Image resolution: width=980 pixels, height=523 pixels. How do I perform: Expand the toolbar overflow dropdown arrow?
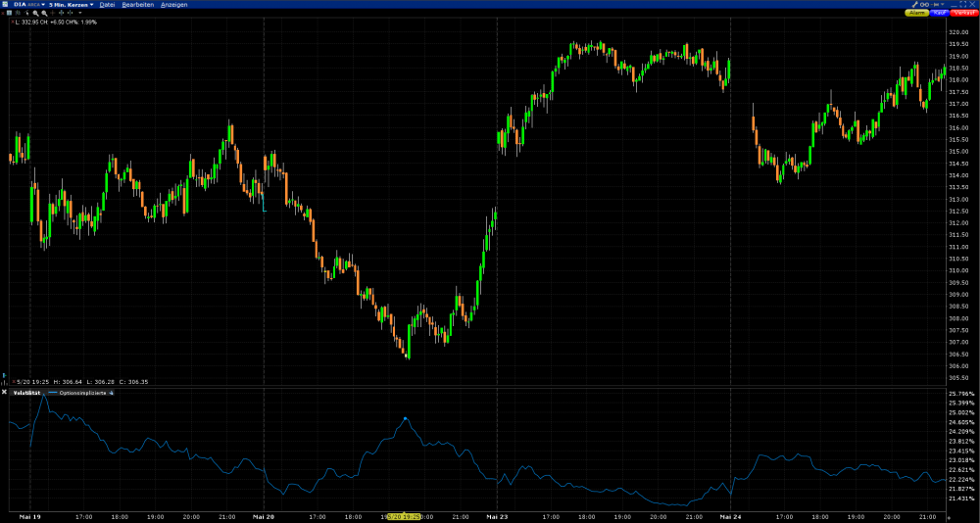pos(80,13)
